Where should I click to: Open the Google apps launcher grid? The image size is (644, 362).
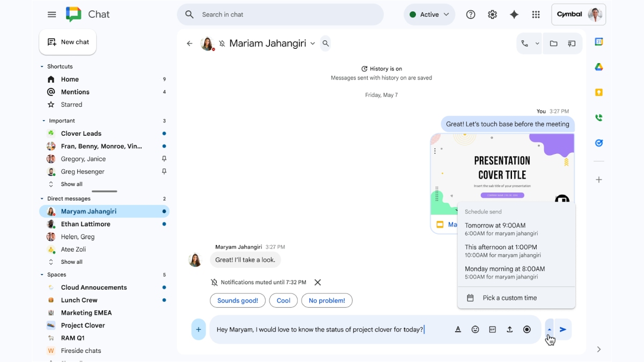[536, 14]
